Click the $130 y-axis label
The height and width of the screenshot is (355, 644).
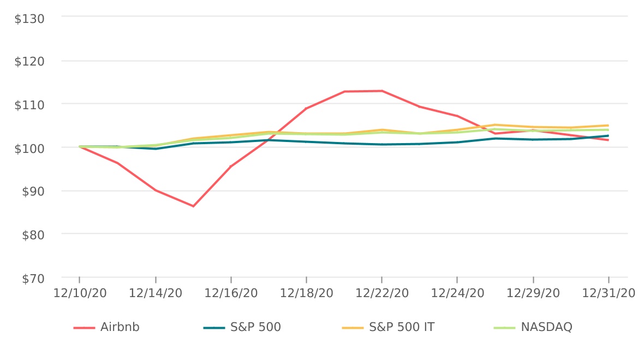click(x=29, y=18)
